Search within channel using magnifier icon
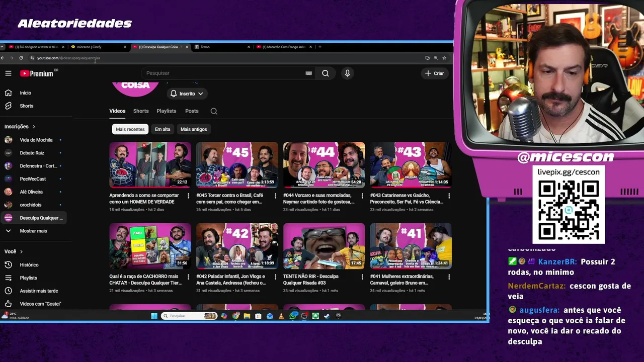Screen dimensions: 644x362 tap(214, 111)
